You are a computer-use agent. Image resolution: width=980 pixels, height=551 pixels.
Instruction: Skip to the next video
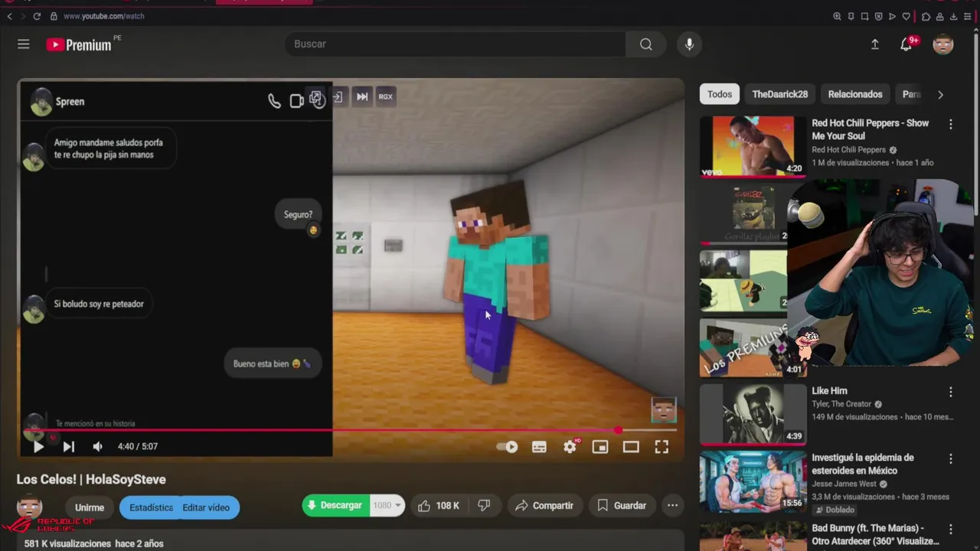point(68,447)
